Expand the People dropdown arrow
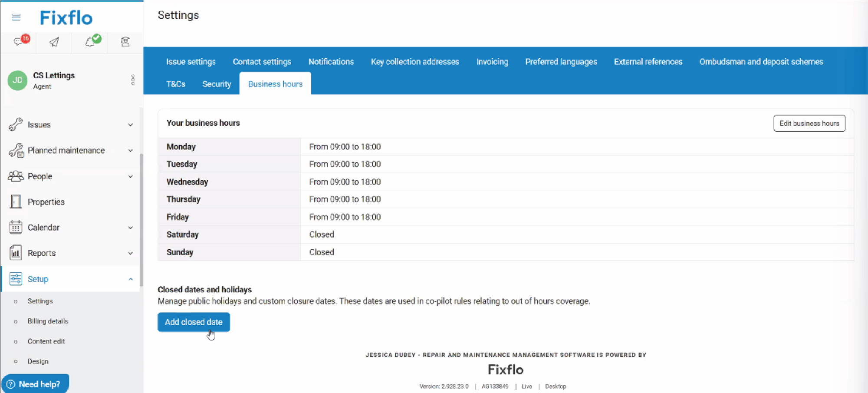Viewport: 868px width, 393px height. pos(130,176)
